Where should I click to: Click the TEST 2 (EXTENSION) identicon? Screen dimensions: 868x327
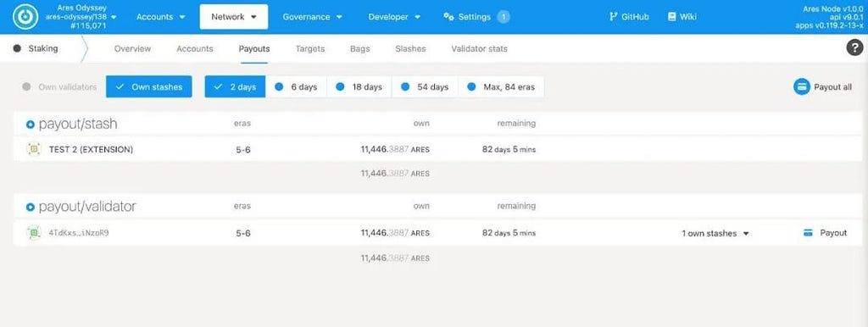coord(34,149)
